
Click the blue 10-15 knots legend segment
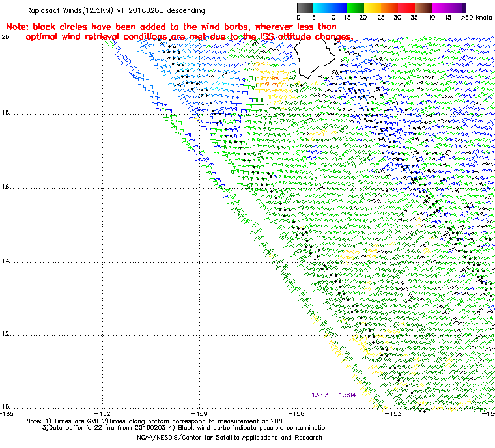339,8
